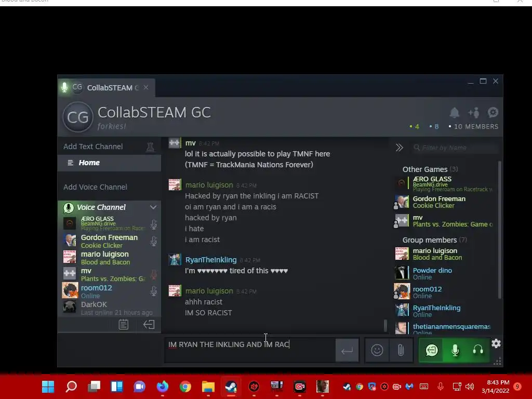Open Widgets panel from taskbar

[x=117, y=387]
